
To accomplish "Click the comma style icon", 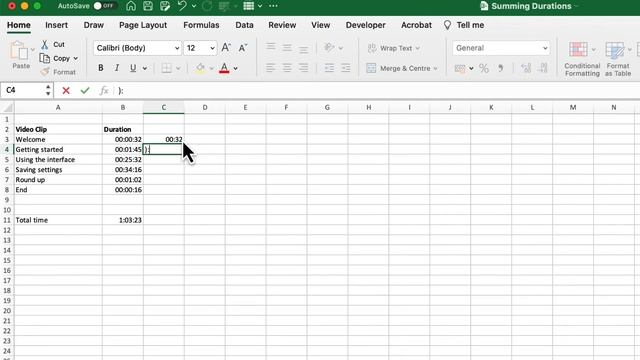I will click(500, 68).
